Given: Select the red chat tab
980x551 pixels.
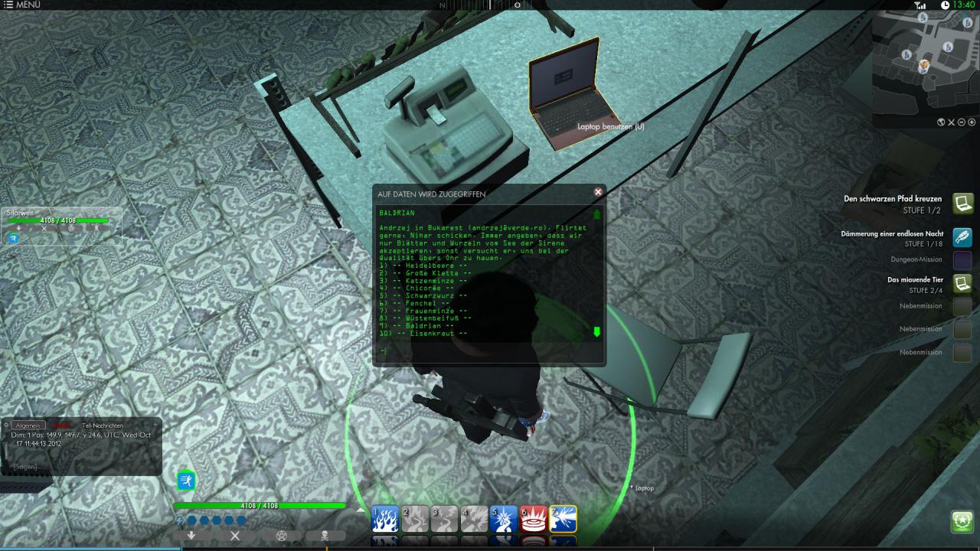Looking at the screenshot, I should (61, 425).
